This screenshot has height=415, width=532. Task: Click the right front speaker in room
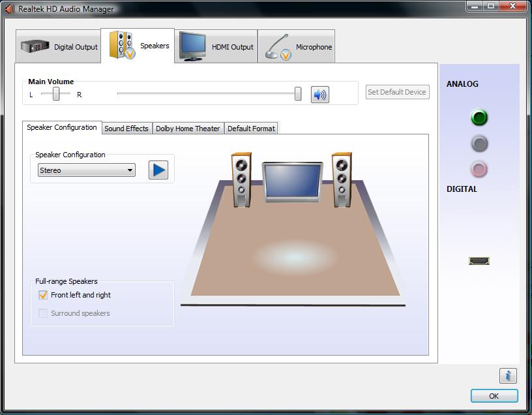(342, 179)
